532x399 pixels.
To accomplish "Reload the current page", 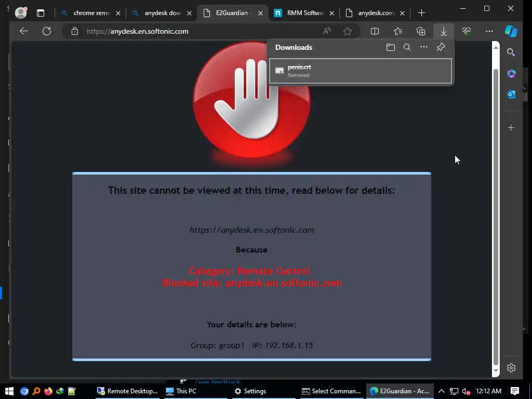I will [x=47, y=31].
